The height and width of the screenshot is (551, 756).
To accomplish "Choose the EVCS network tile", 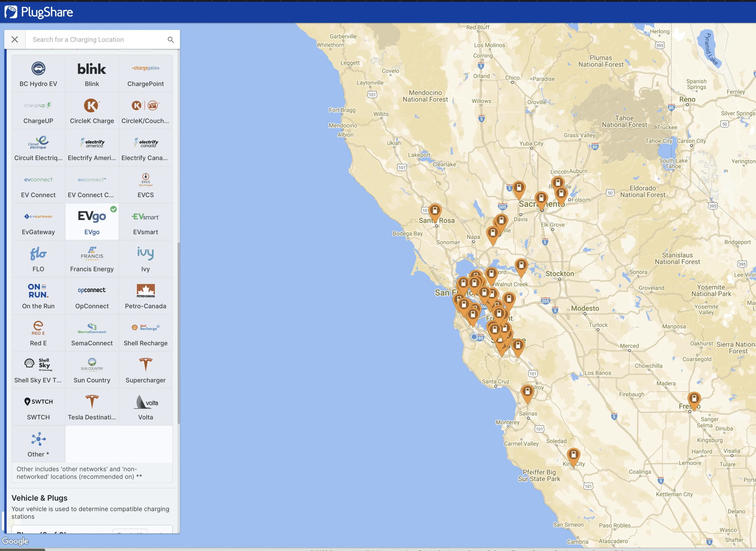I will (145, 185).
